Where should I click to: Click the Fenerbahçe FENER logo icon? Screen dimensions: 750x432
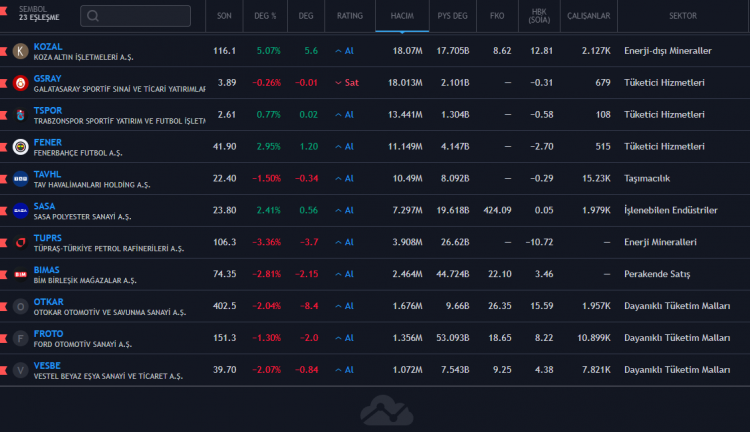[20, 146]
